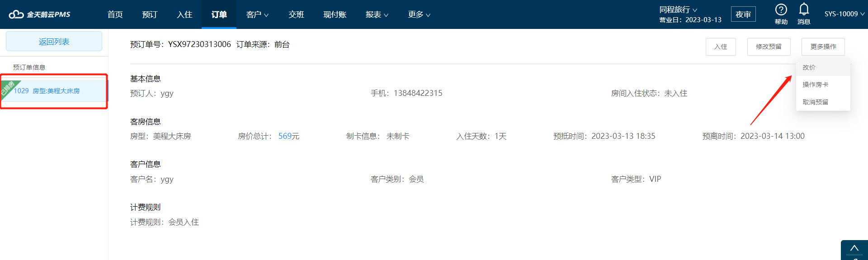This screenshot has width=868, height=260.
Task: Expand the 更多 dropdown menu
Action: [419, 14]
